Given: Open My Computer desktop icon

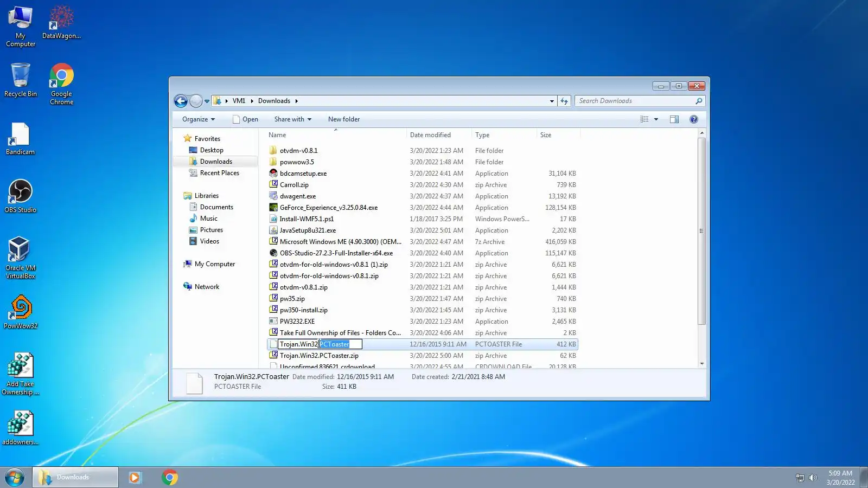Looking at the screenshot, I should (x=21, y=26).
